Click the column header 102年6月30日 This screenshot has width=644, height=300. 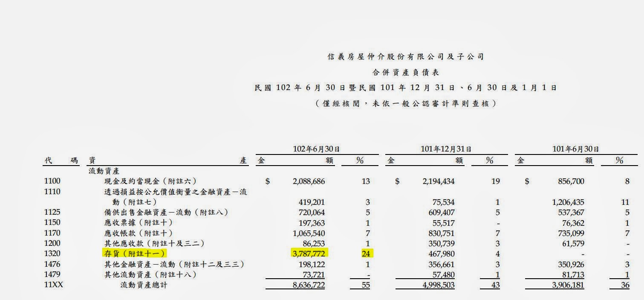pos(317,149)
